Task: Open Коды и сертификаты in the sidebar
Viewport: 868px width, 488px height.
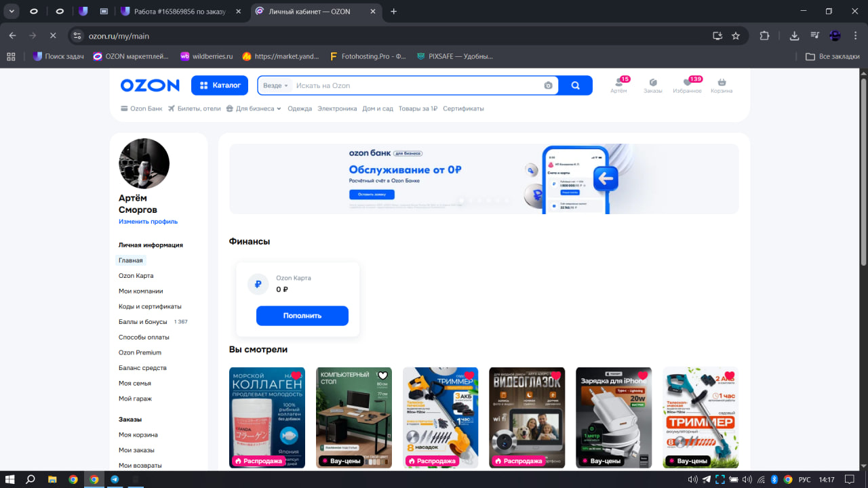Action: pyautogui.click(x=150, y=306)
